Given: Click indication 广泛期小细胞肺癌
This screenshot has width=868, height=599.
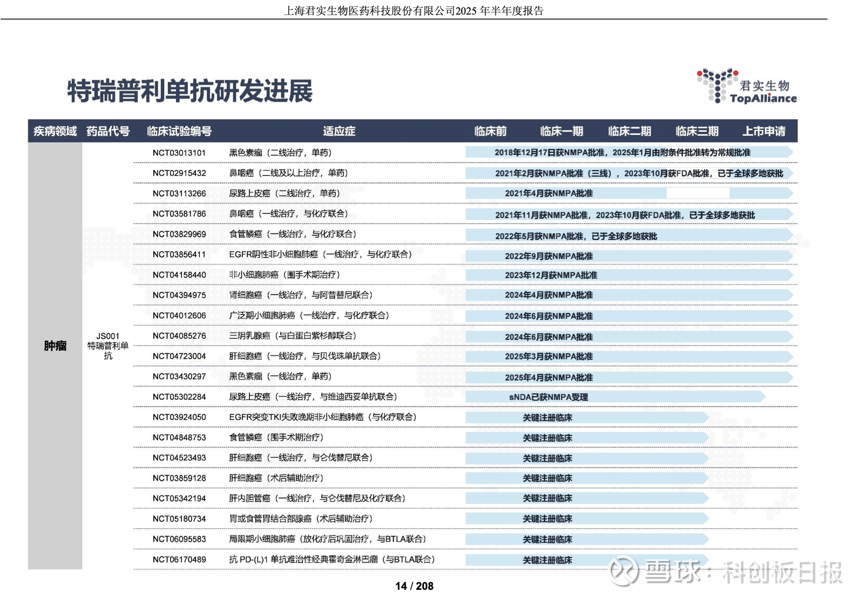Looking at the screenshot, I should 309,315.
